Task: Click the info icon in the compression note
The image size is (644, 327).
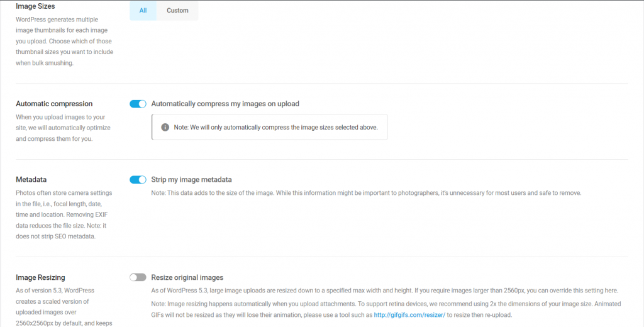Action: 165,127
